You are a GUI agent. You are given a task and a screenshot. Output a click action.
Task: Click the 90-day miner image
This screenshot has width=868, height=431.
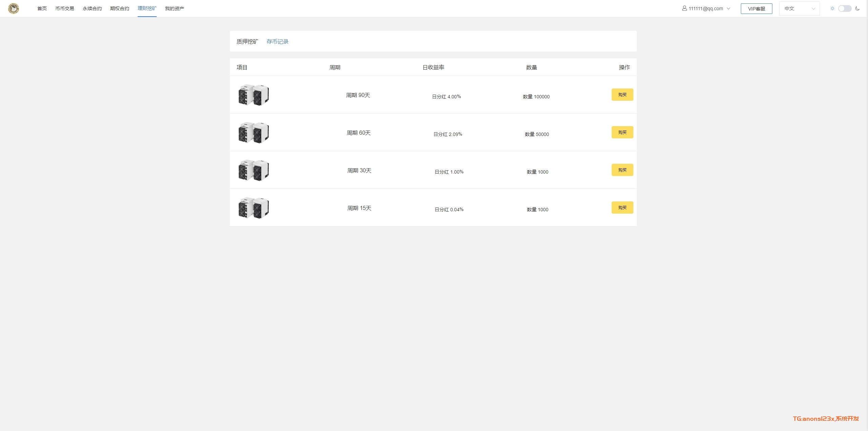[254, 95]
